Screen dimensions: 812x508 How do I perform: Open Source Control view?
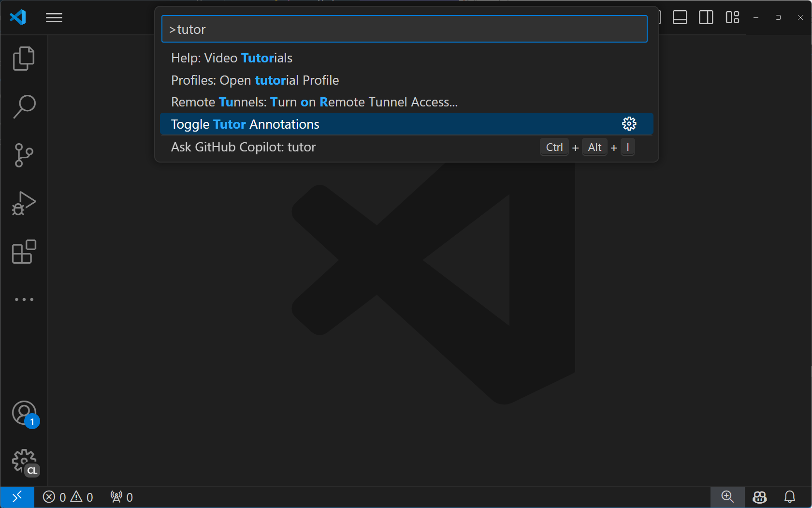click(24, 155)
